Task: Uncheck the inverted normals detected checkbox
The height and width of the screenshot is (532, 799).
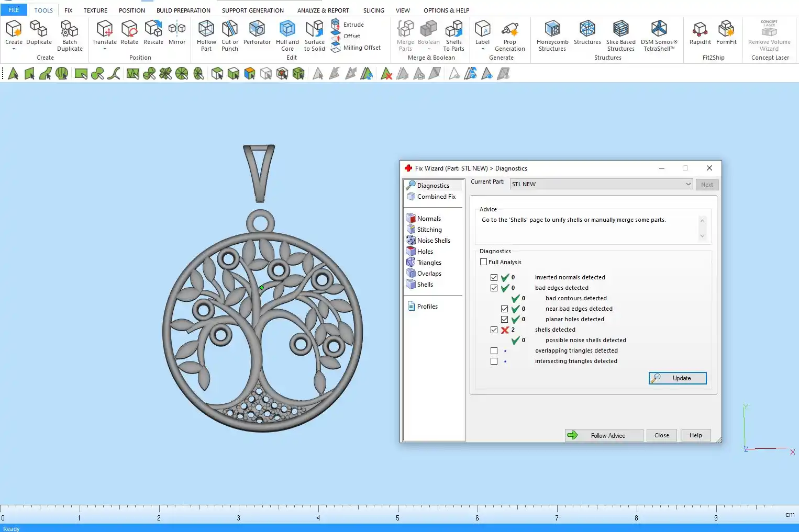Action: 494,278
